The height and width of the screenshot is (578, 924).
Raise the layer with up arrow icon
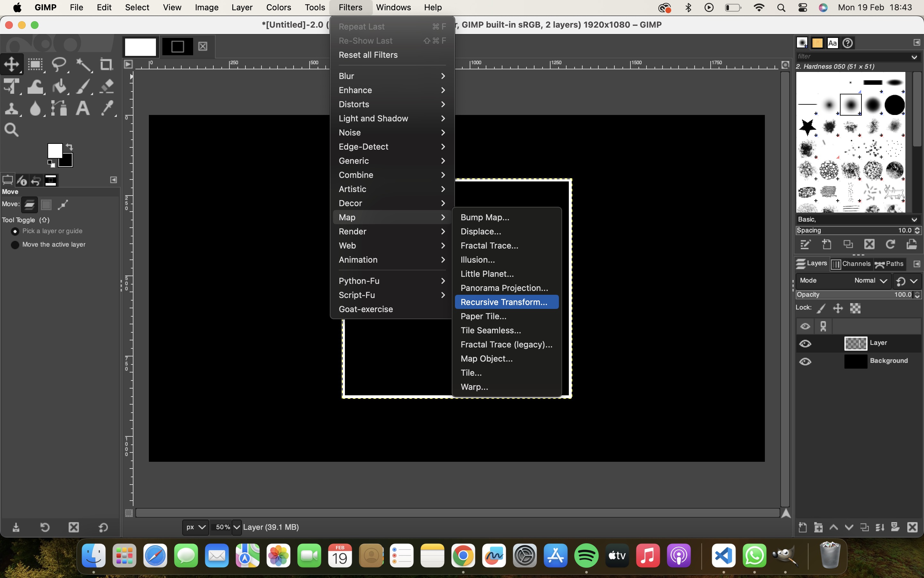click(x=834, y=528)
